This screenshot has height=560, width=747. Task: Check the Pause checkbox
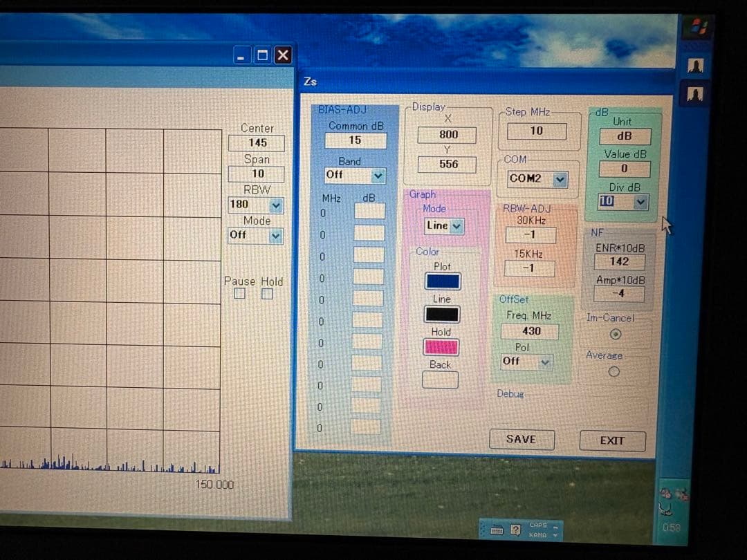239,295
